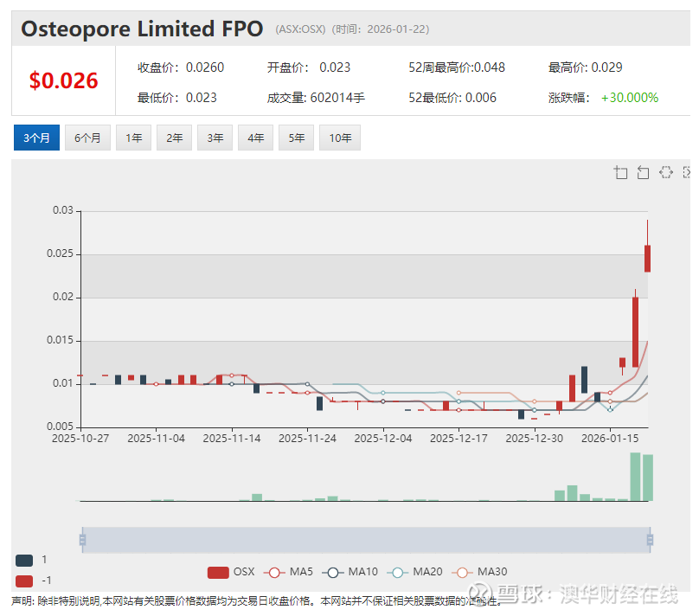Show the 10年 price history

pos(340,138)
